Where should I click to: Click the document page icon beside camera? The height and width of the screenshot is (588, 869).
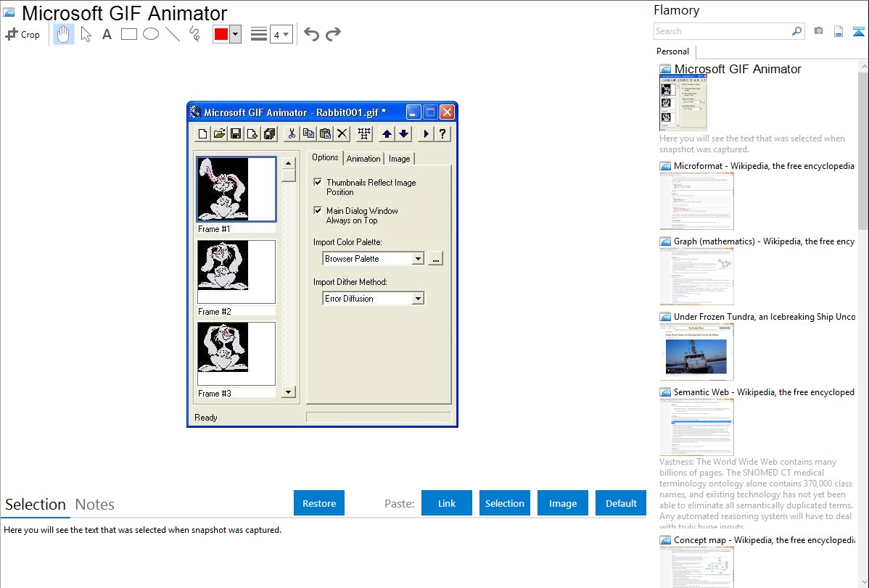[839, 31]
